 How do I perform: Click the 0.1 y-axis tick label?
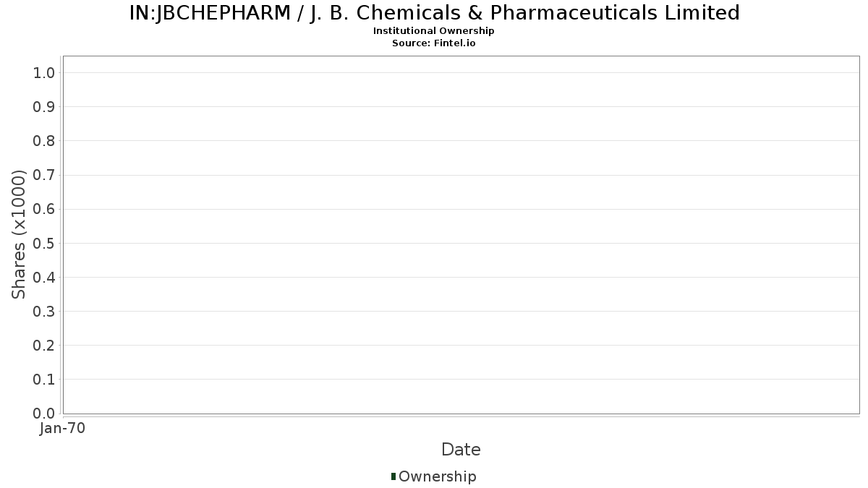click(44, 380)
